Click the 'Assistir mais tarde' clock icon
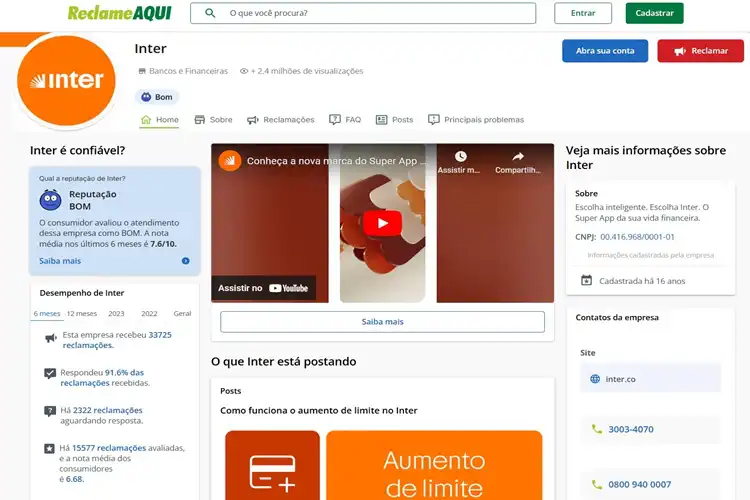 pos(460,156)
